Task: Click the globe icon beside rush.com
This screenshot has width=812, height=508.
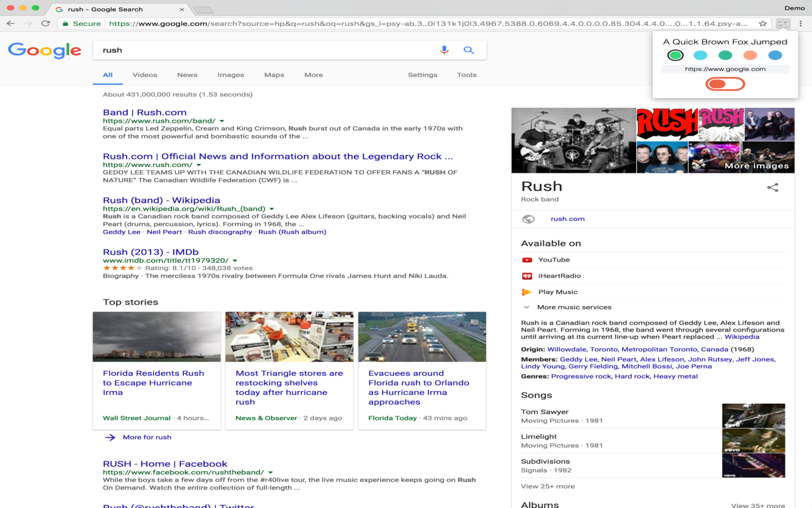Action: 528,219
